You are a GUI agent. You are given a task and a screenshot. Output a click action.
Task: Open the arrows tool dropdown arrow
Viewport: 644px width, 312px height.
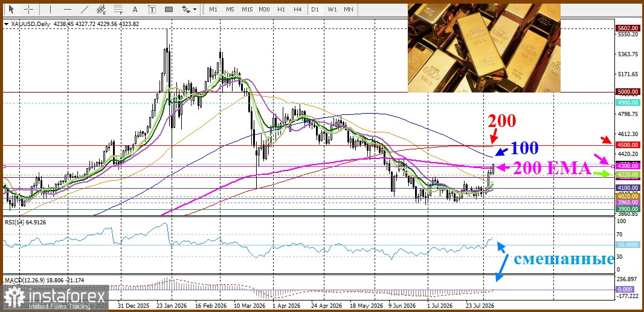click(x=195, y=9)
